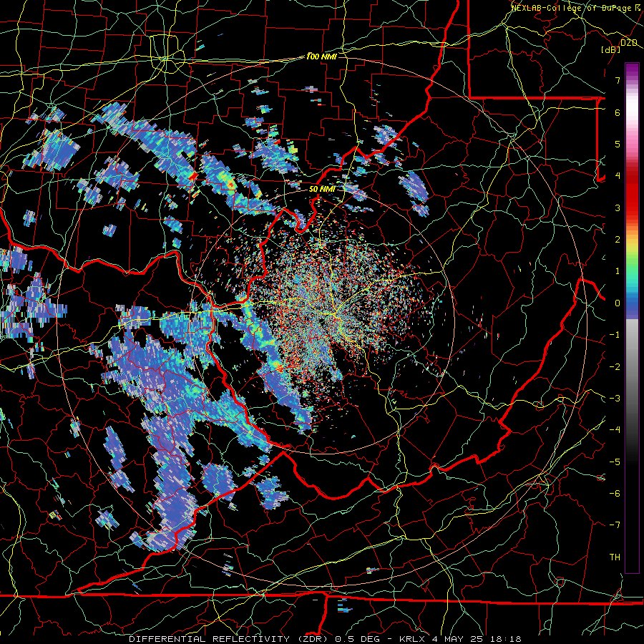This screenshot has height=644, width=644.
Task: Click the "DIFFERENTIAL REFLECTIVITY (ZDR)" caption text
Action: click(230, 639)
